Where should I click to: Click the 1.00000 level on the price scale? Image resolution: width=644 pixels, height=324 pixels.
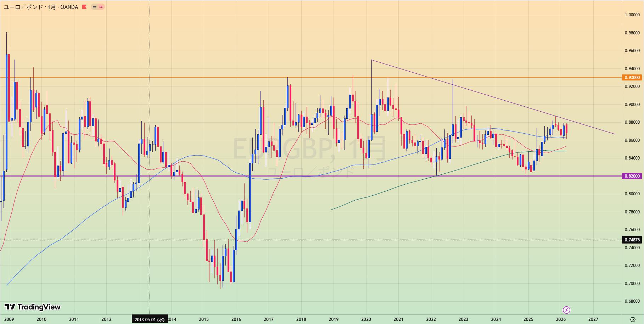pyautogui.click(x=632, y=15)
